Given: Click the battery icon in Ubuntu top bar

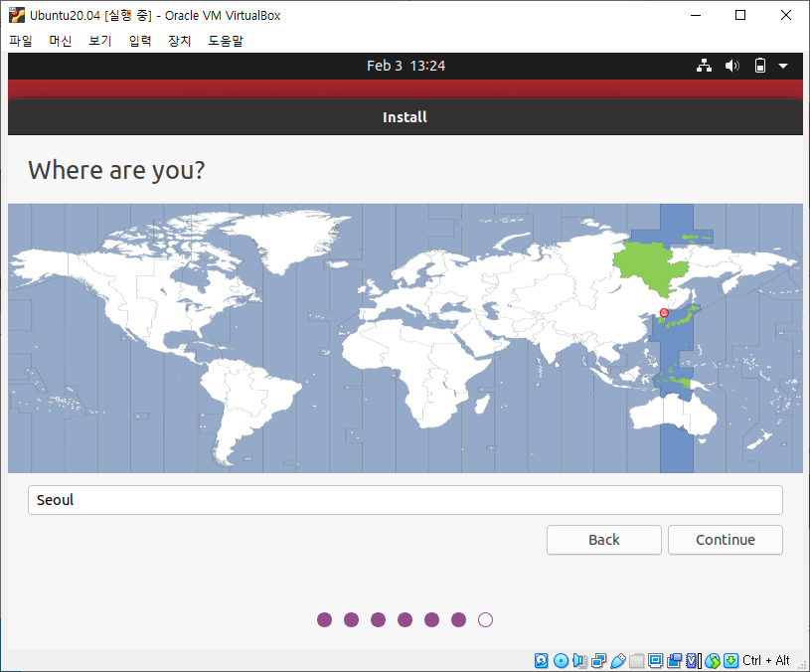Looking at the screenshot, I should click(x=760, y=66).
